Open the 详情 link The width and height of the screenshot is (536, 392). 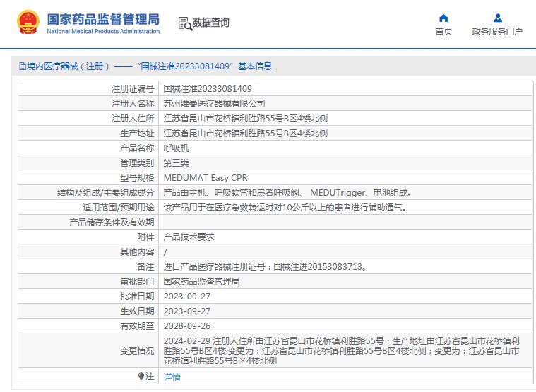(x=172, y=377)
